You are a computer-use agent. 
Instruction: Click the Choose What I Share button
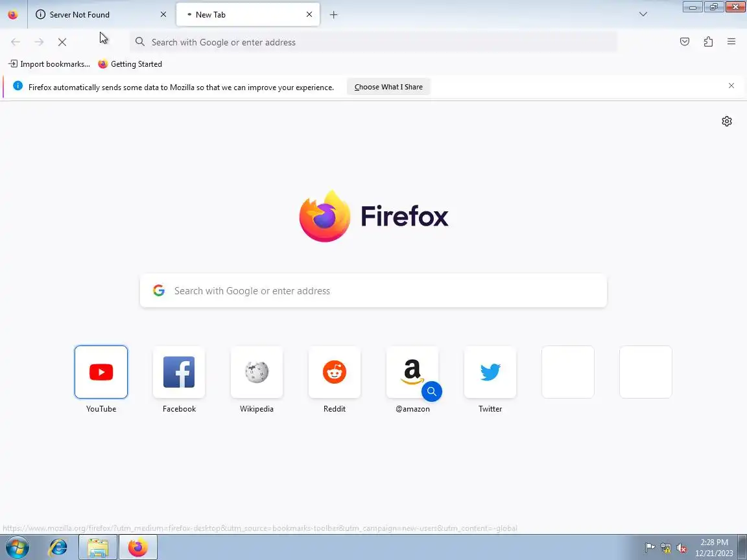tap(388, 87)
